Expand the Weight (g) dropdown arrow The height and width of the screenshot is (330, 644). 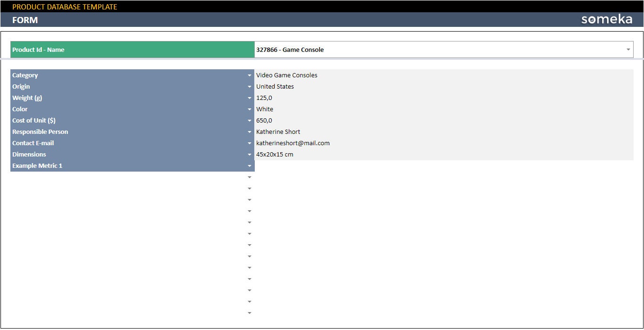(x=250, y=98)
